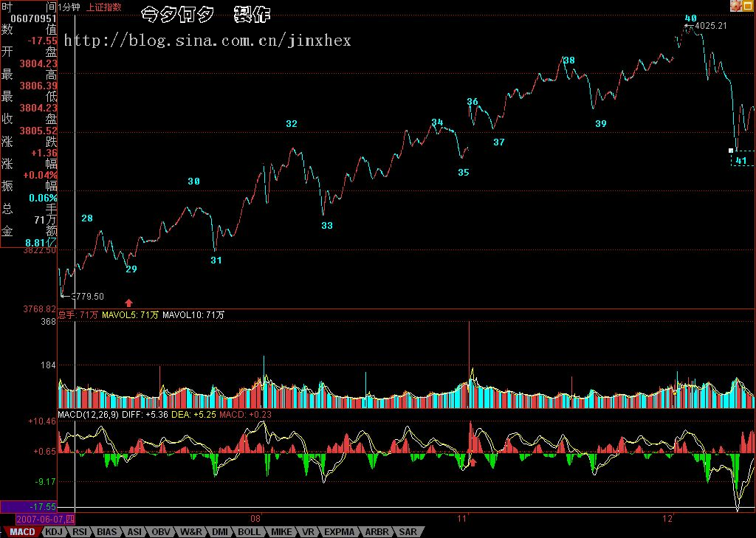
Task: Click the flower icon in top-right corner
Action: pos(736,6)
